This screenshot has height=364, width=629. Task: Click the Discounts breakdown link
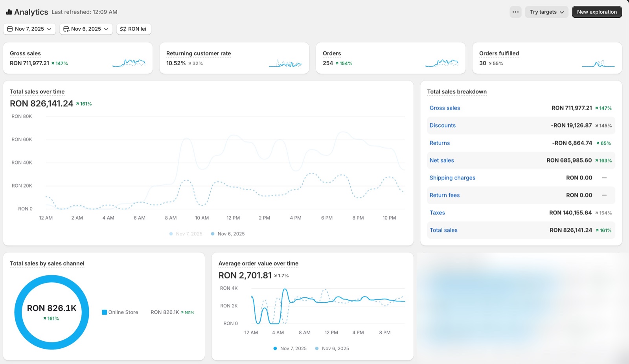(443, 125)
